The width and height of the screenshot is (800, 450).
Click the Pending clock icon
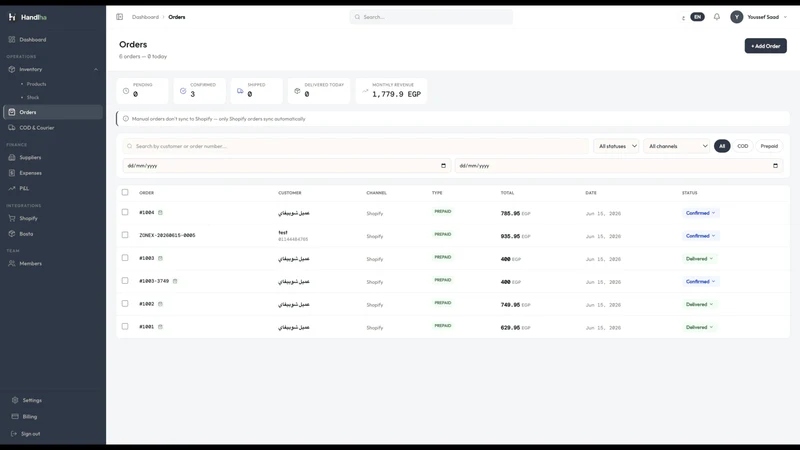tap(126, 91)
